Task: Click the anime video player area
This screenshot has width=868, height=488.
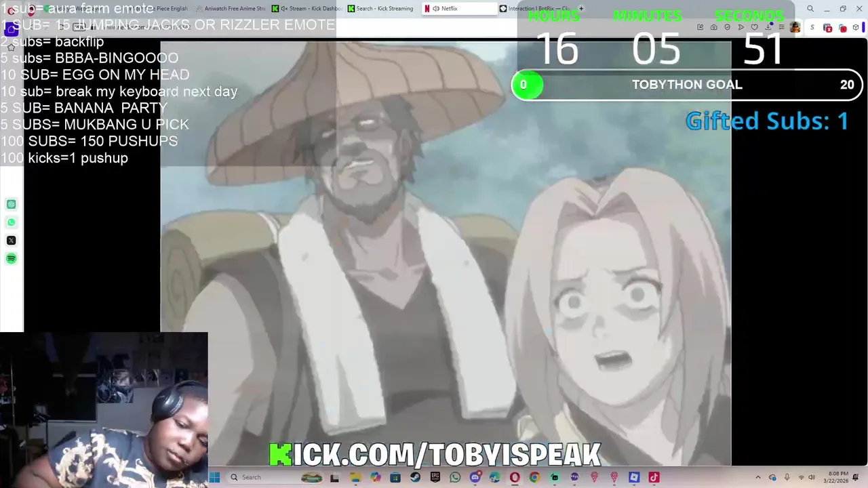Action: [x=446, y=254]
